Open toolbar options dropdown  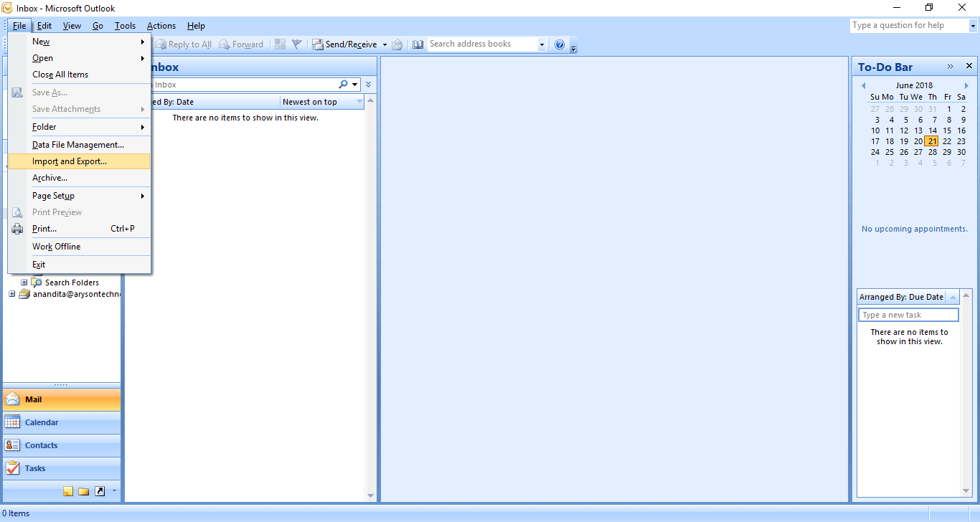pyautogui.click(x=573, y=49)
